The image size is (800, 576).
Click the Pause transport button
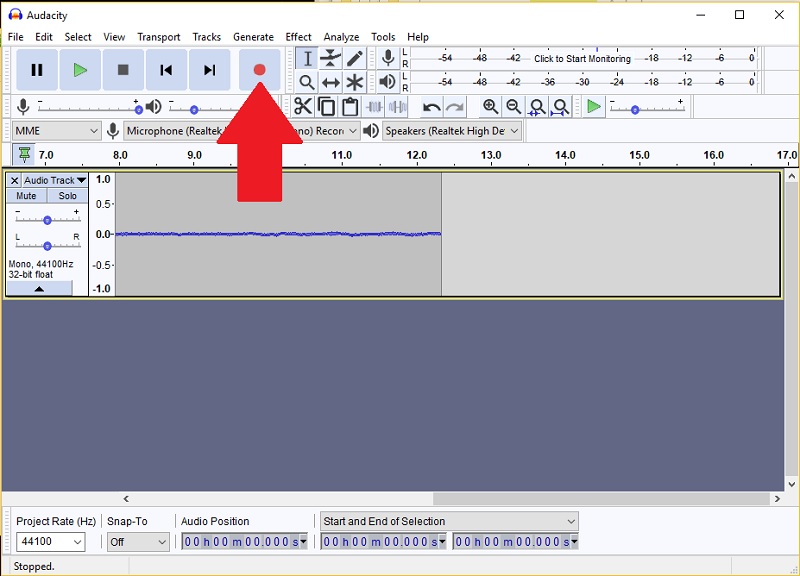coord(37,70)
